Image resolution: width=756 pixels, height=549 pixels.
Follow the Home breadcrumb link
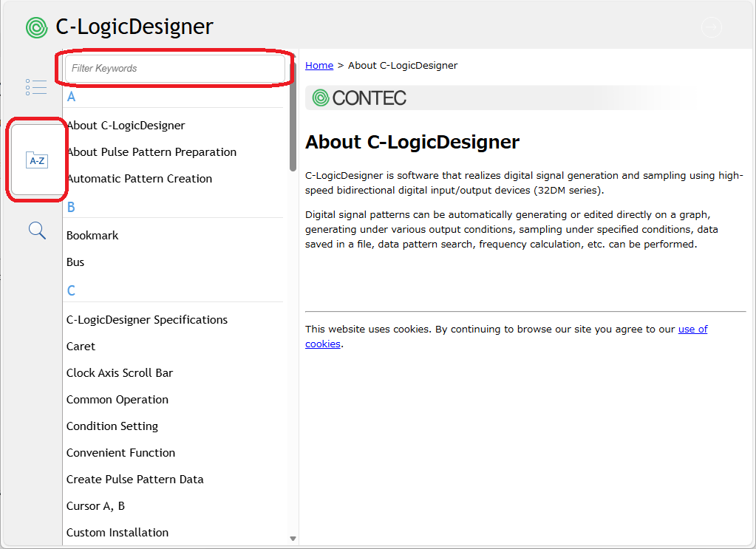pyautogui.click(x=319, y=65)
